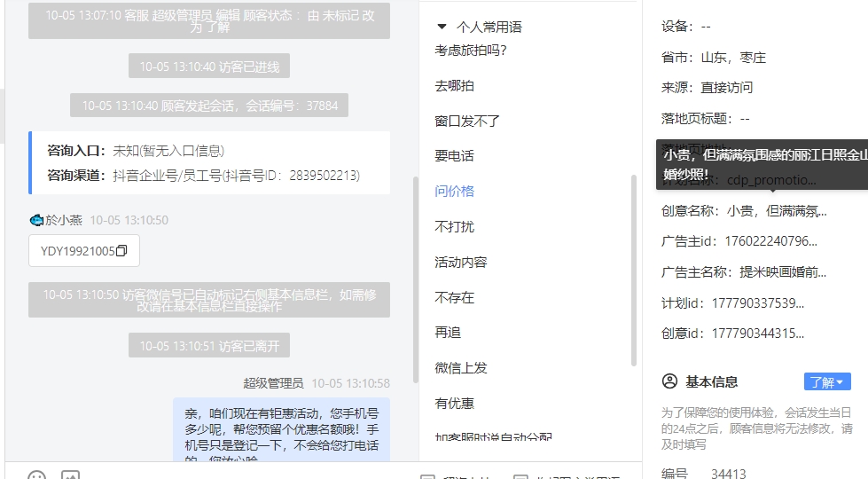The width and height of the screenshot is (868, 479).
Task: Click the admin reply bubble about 钜惠活动
Action: click(281, 429)
